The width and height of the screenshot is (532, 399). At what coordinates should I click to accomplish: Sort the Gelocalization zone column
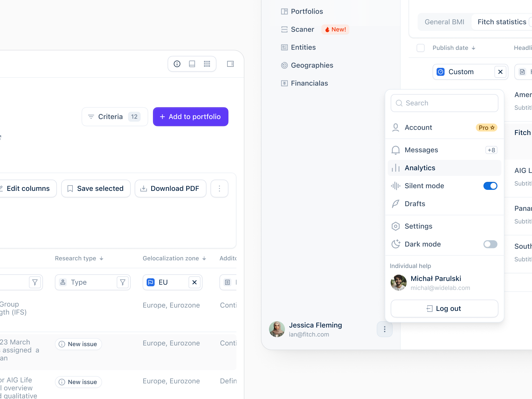[x=204, y=258]
